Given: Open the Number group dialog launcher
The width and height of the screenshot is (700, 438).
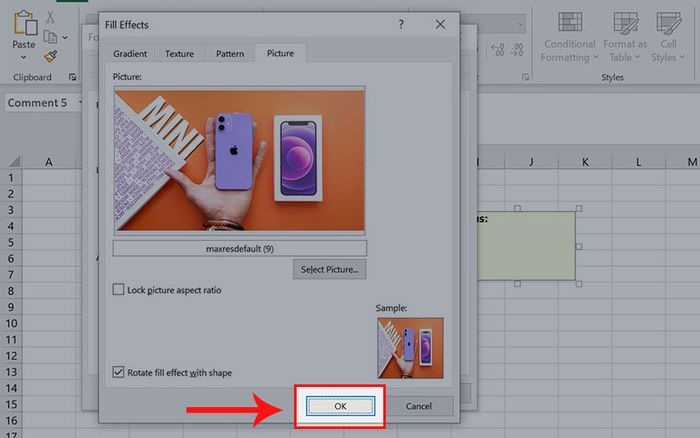Looking at the screenshot, I should click(525, 77).
